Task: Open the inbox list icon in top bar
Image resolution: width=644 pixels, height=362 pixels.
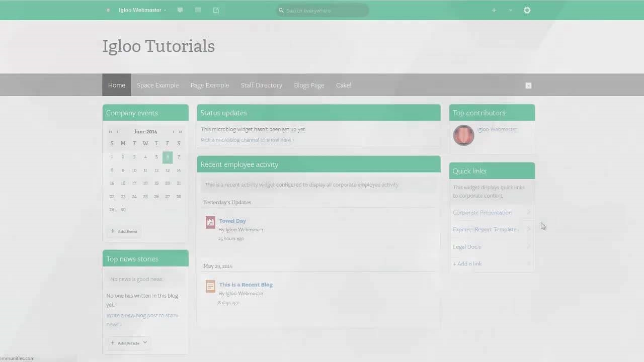Action: pyautogui.click(x=198, y=10)
